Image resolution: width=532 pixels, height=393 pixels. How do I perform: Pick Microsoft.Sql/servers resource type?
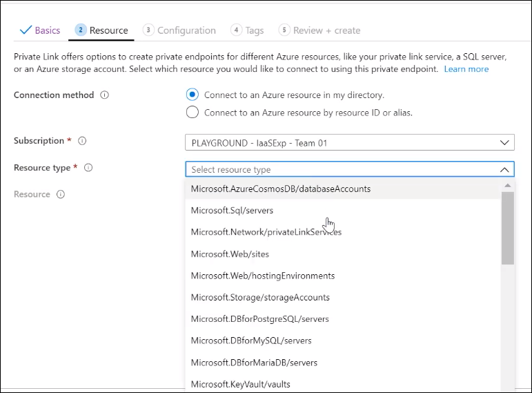221,211
